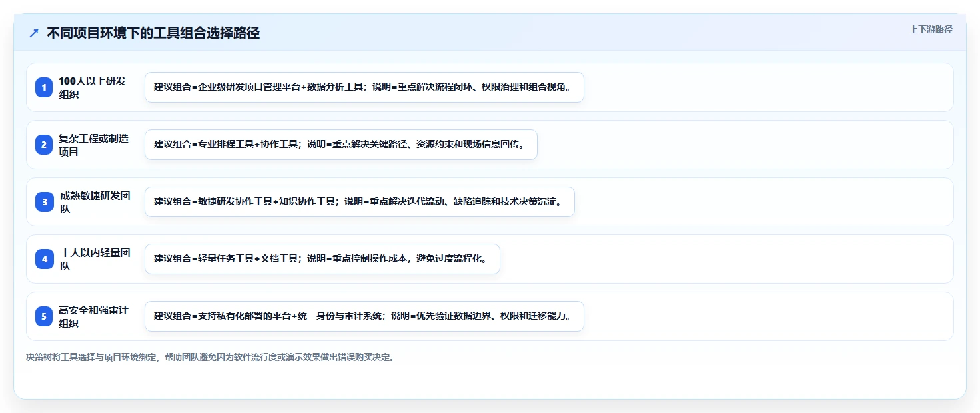The image size is (980, 413).
Task: Open the 专业排程工具+协作工具 recommendation box
Action: tap(341, 145)
